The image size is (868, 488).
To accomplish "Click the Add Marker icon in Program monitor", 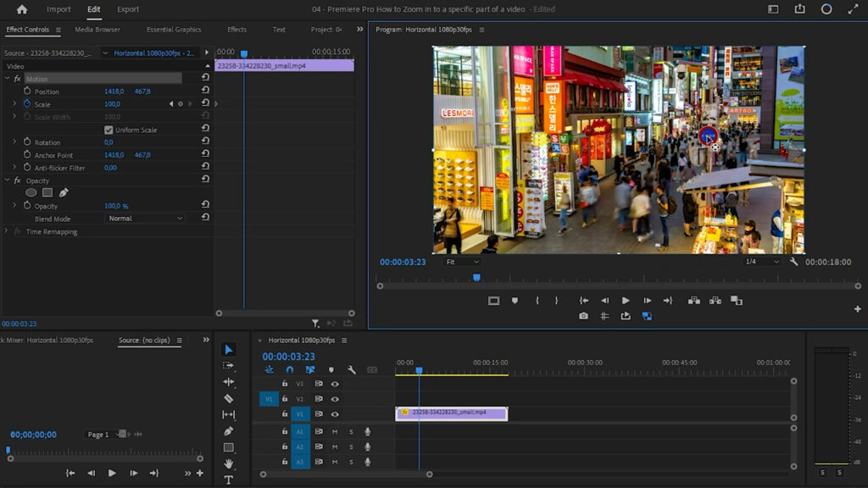I will pos(515,301).
